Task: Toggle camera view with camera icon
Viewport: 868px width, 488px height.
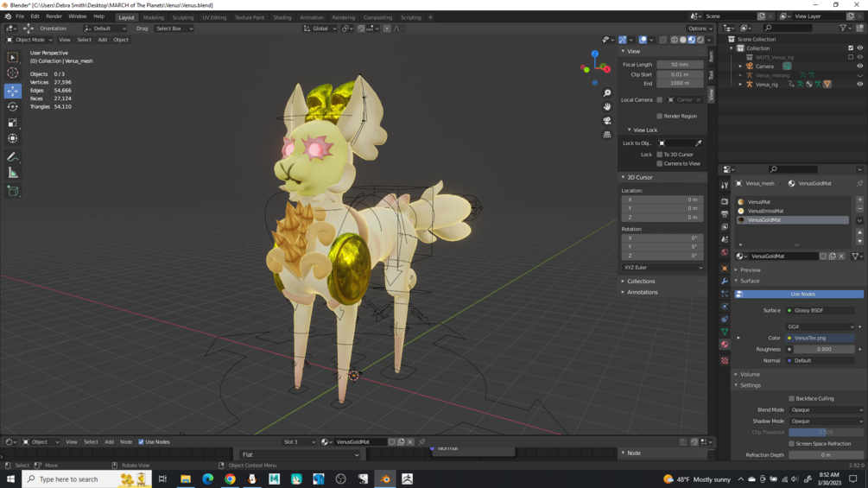Action: [607, 120]
